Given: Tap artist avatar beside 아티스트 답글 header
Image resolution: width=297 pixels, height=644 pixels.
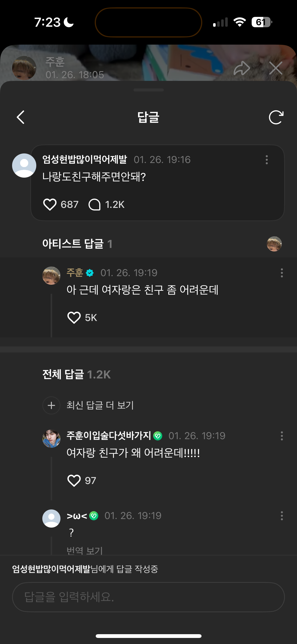Looking at the screenshot, I should tap(274, 244).
